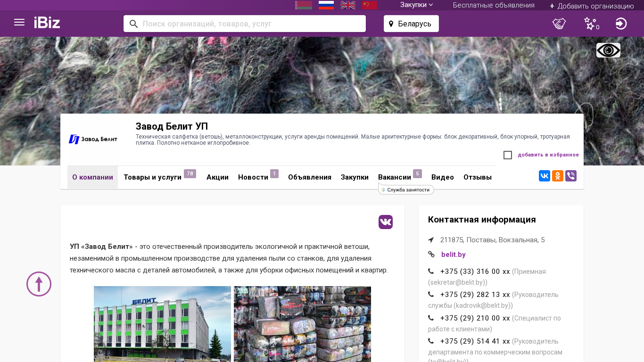This screenshot has height=362, width=644.
Task: Open favorites stars icon
Action: pyautogui.click(x=590, y=24)
